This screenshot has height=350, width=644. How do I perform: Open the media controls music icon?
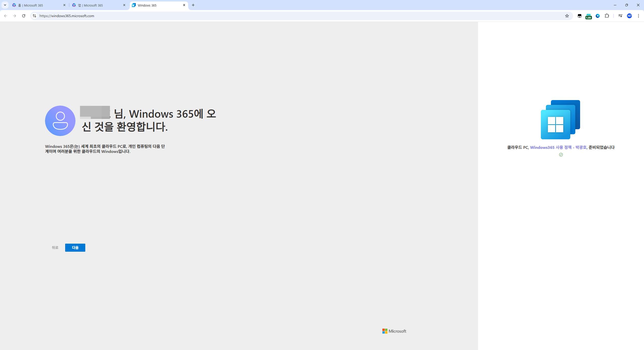click(x=620, y=16)
